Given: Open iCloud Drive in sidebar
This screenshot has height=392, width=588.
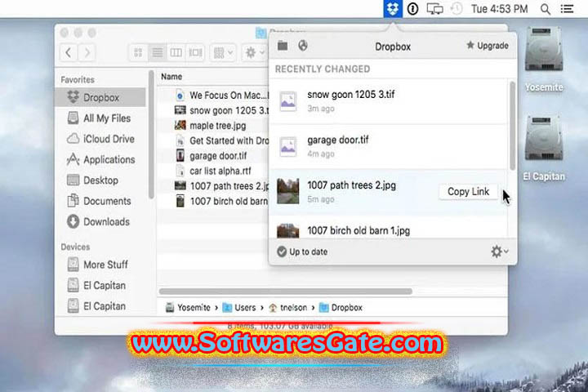Looking at the screenshot, I should point(100,139).
